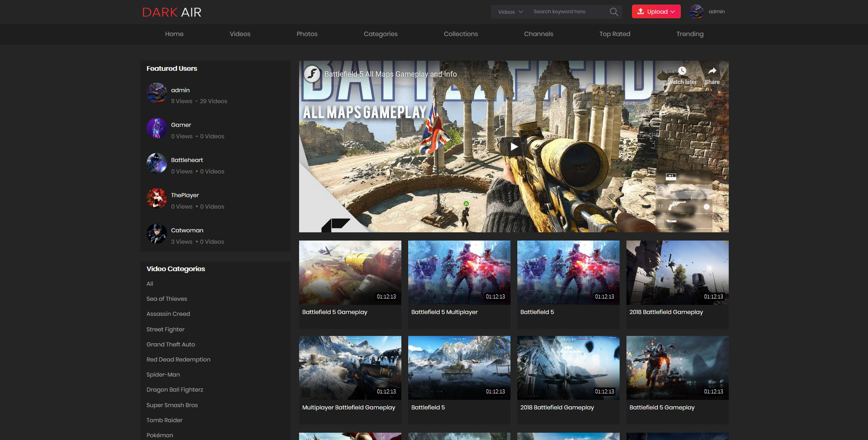Screen dimensions: 868x440
Task: Click the admin avatar in Featured Users
Action: point(157,93)
